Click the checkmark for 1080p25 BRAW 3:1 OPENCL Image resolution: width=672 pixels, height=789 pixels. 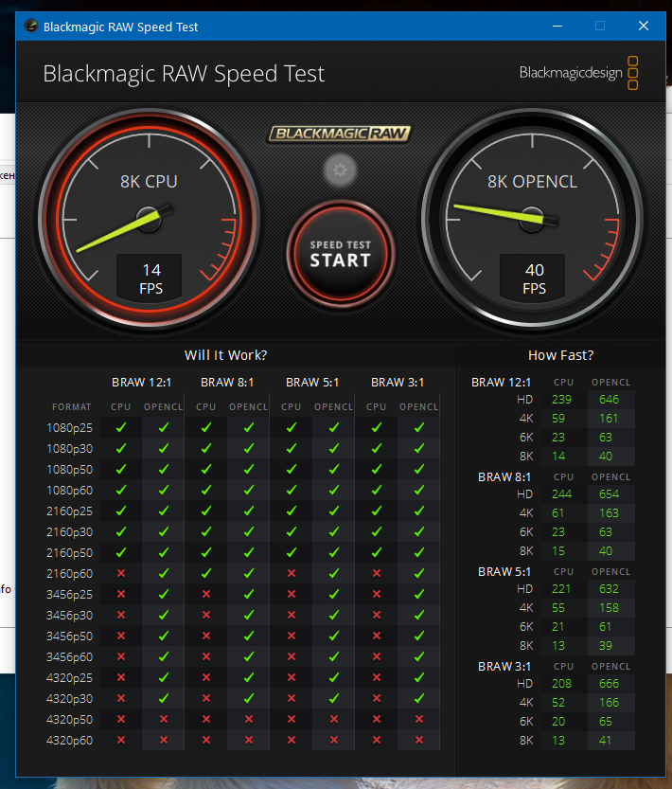419,427
